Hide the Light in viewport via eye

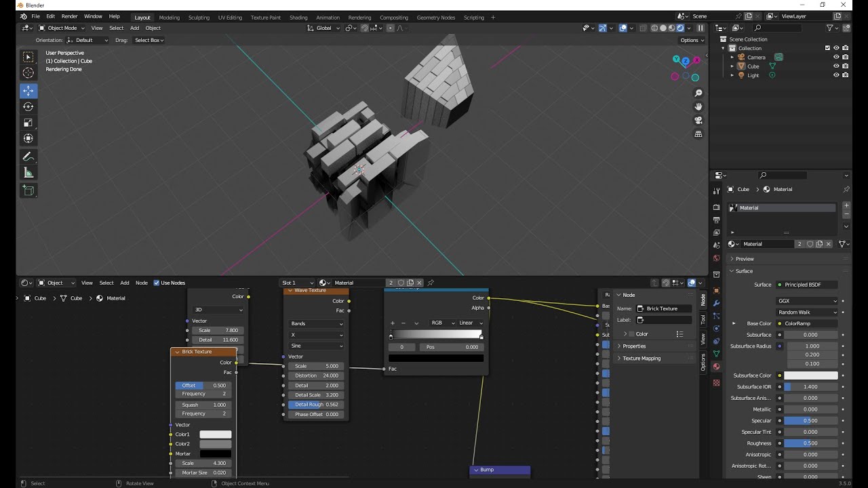point(836,75)
